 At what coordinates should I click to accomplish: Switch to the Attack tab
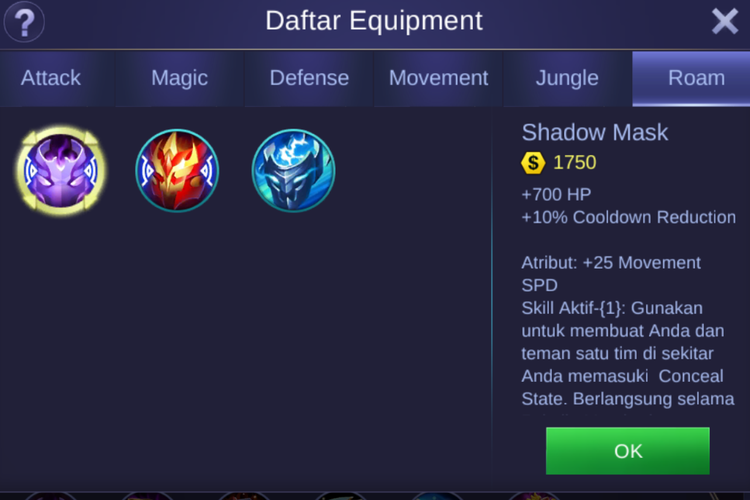click(51, 78)
